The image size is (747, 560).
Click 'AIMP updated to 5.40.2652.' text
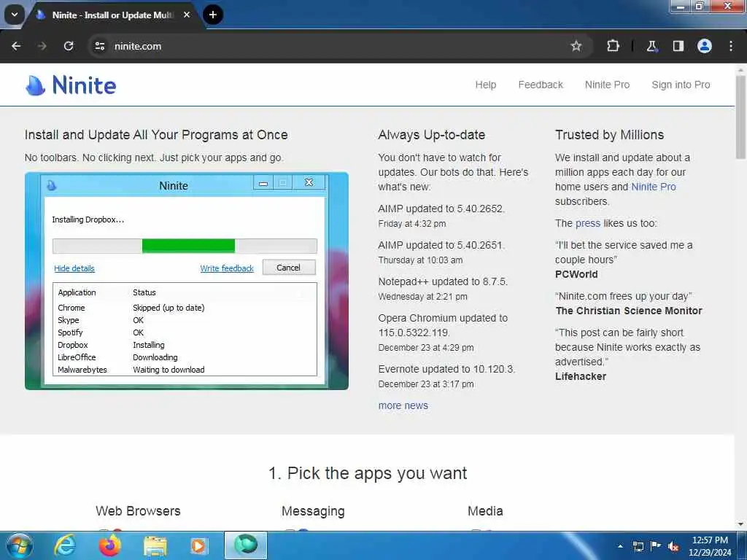441,209
